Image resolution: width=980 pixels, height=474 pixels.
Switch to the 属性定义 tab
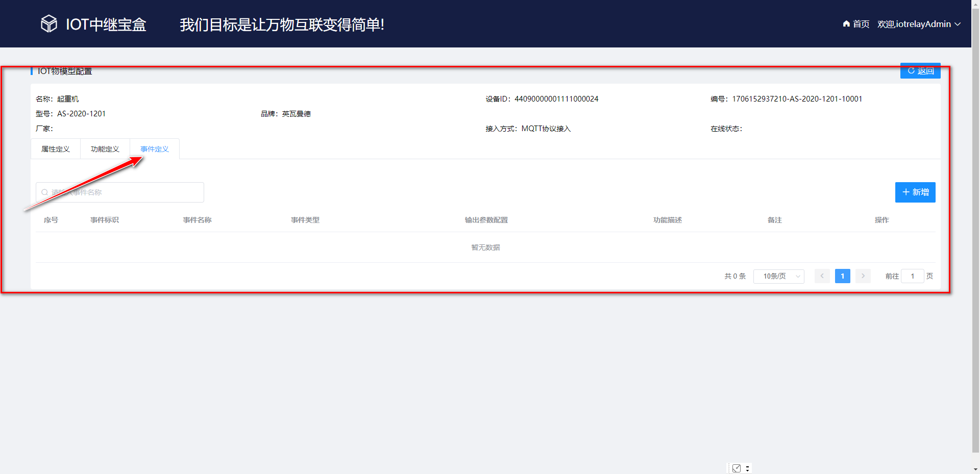56,148
